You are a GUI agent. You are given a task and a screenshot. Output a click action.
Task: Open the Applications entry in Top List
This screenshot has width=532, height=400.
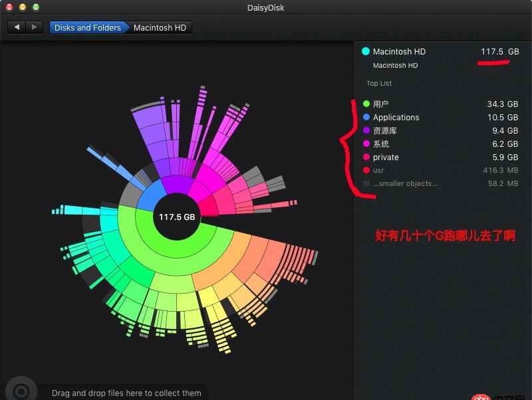(x=440, y=118)
